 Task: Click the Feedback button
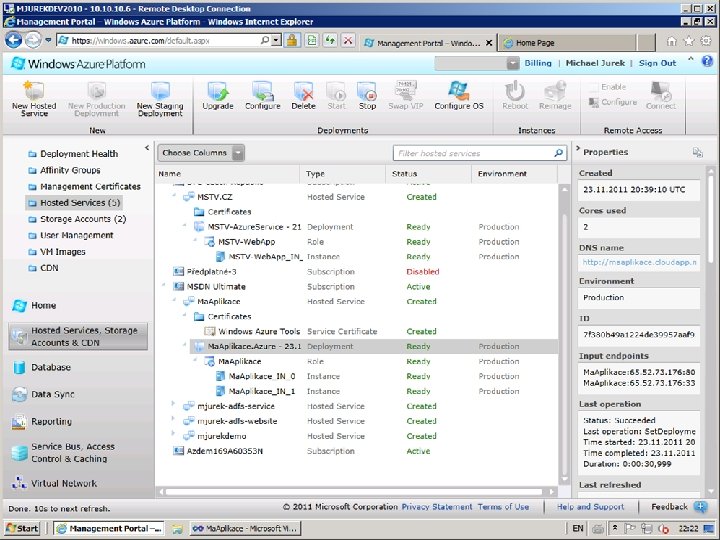click(x=679, y=507)
